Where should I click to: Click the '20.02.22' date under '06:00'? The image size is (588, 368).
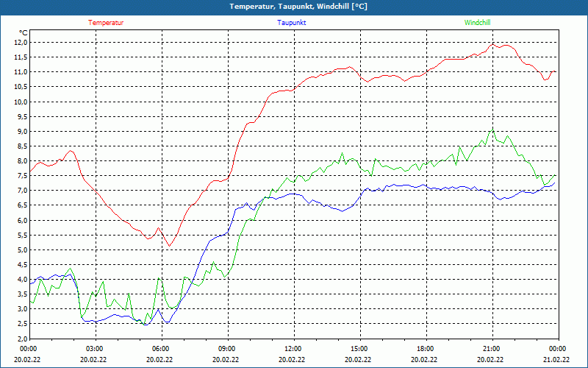(159, 359)
